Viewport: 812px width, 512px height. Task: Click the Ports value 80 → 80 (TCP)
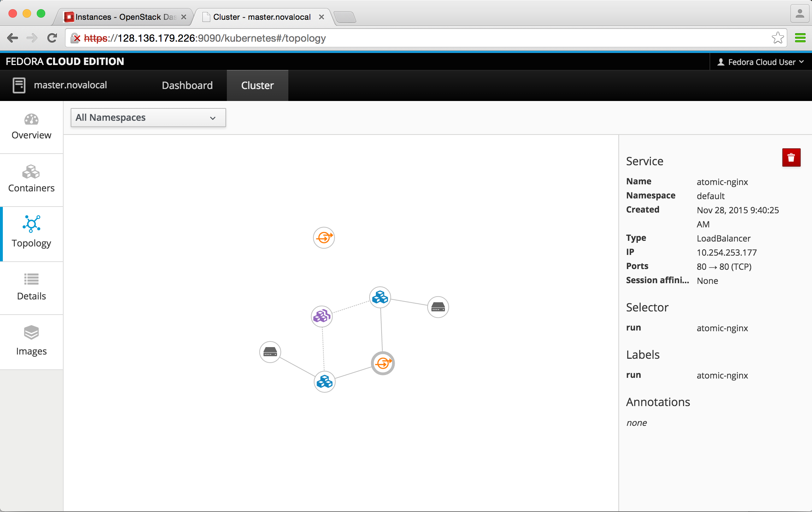[724, 267]
